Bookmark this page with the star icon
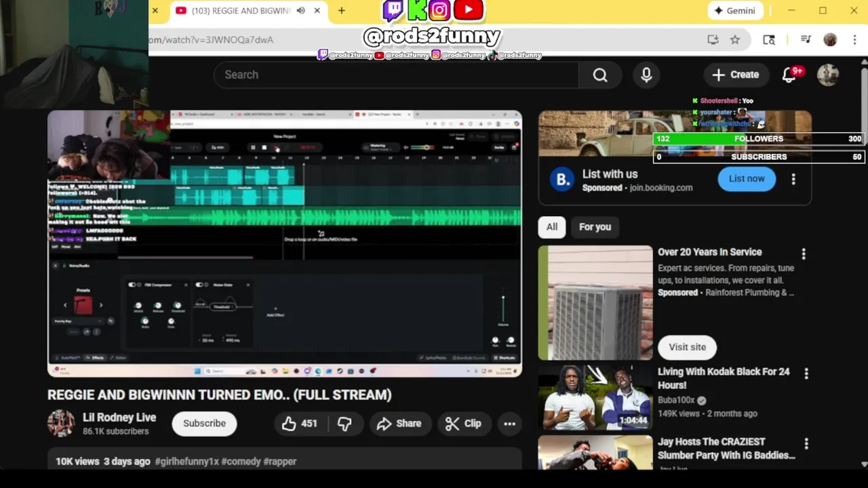 coord(735,40)
